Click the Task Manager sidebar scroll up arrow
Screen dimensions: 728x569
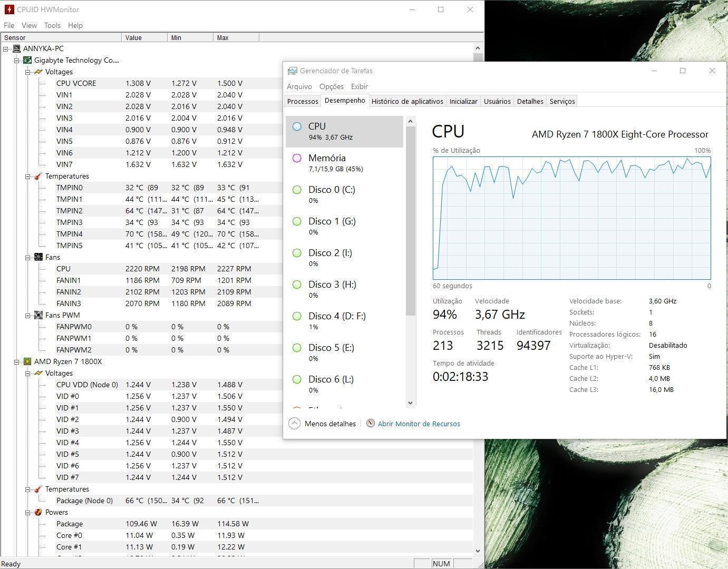pyautogui.click(x=411, y=122)
